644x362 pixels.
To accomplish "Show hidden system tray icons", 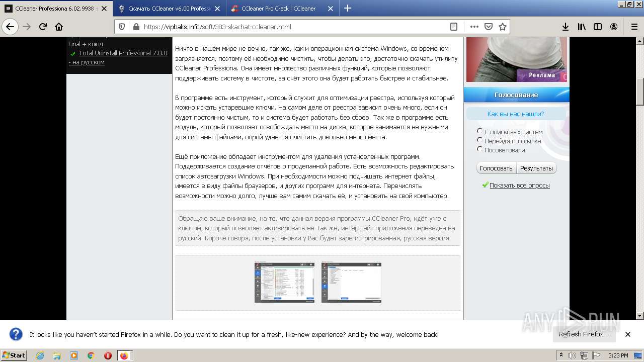I will click(561, 355).
